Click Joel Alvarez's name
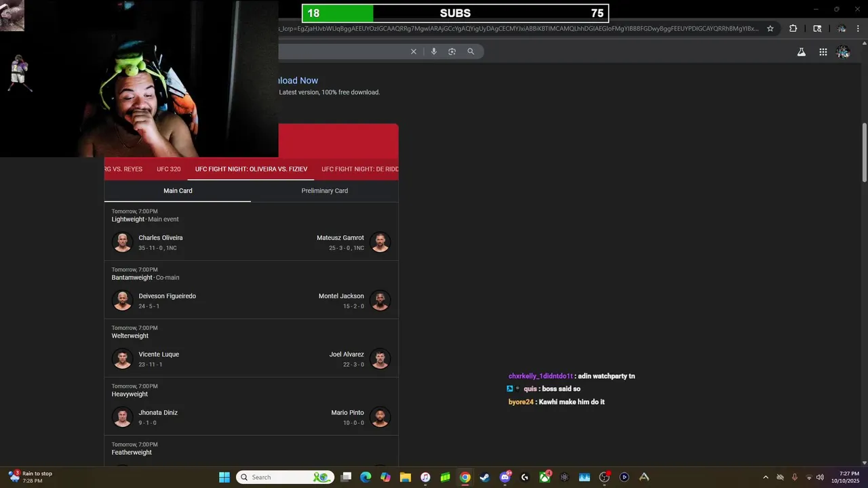868x488 pixels. (x=347, y=354)
